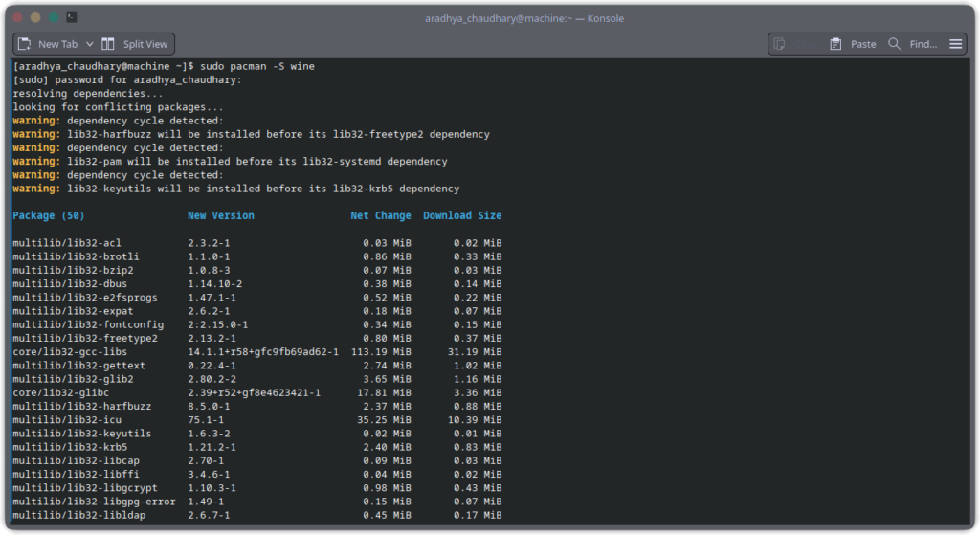Click version 2.39+r52+gf8e4623421-1
Viewport: 980px width, 535px height.
coord(254,393)
